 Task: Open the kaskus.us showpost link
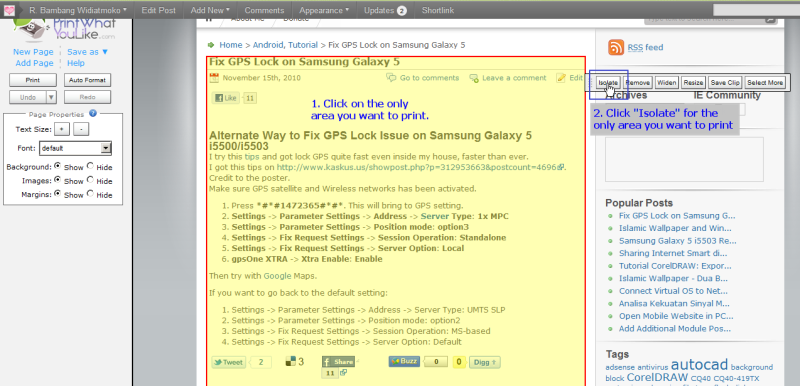[417, 167]
